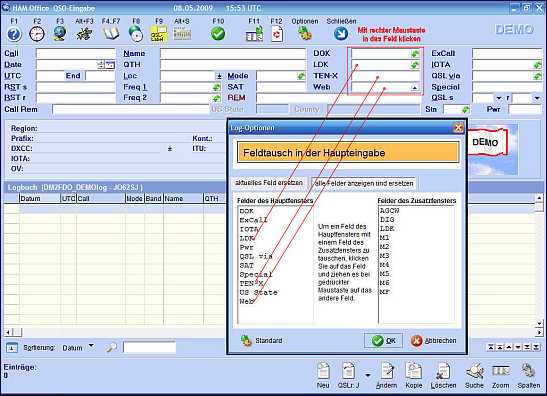
Task: Click the RST s input field
Action: click(76, 87)
